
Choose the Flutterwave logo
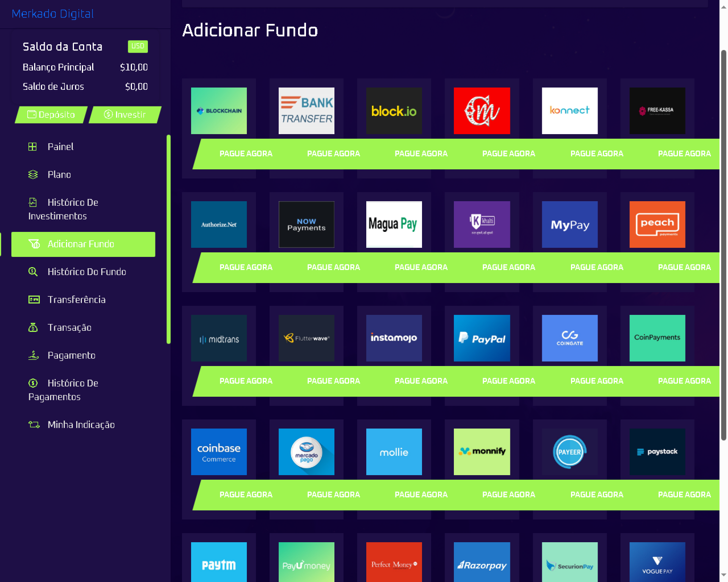[x=306, y=338]
